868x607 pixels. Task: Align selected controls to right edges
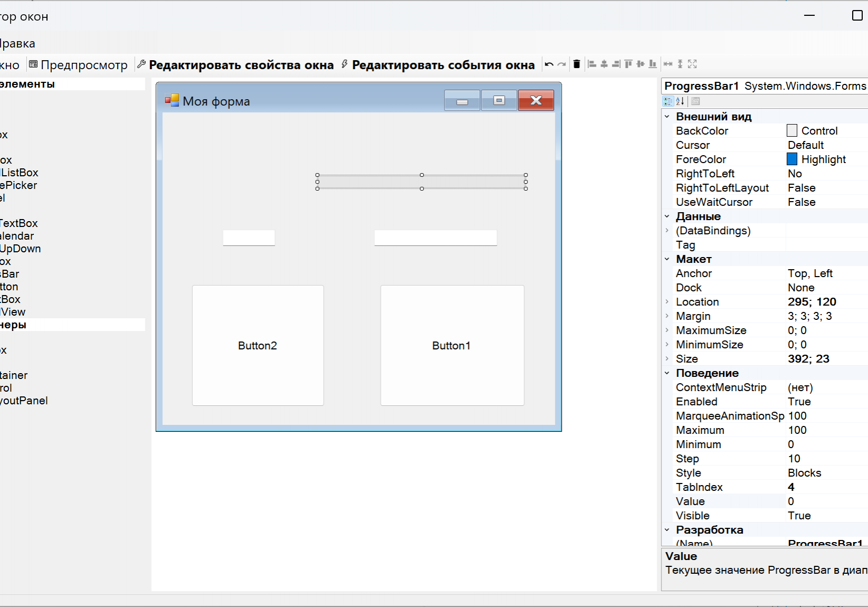point(616,64)
